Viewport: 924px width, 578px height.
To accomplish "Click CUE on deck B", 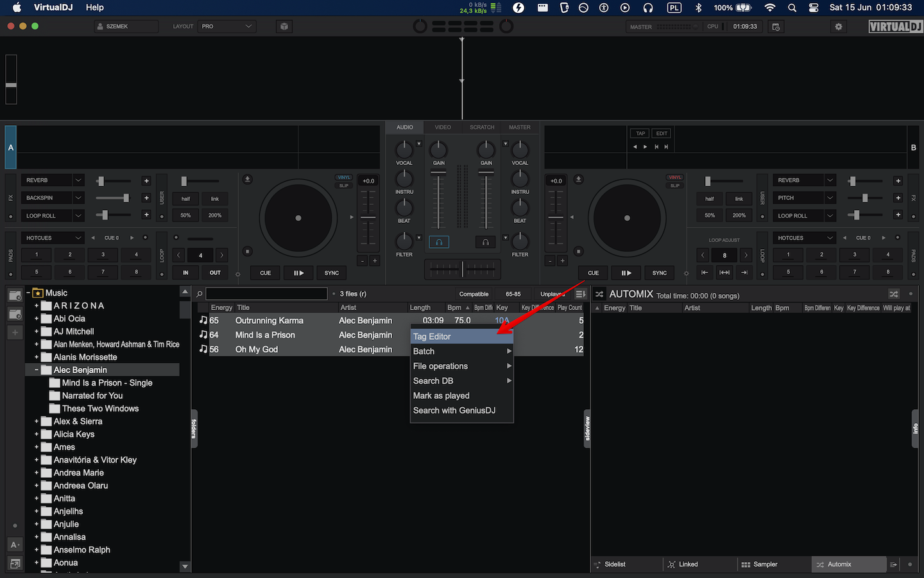I will pyautogui.click(x=594, y=273).
